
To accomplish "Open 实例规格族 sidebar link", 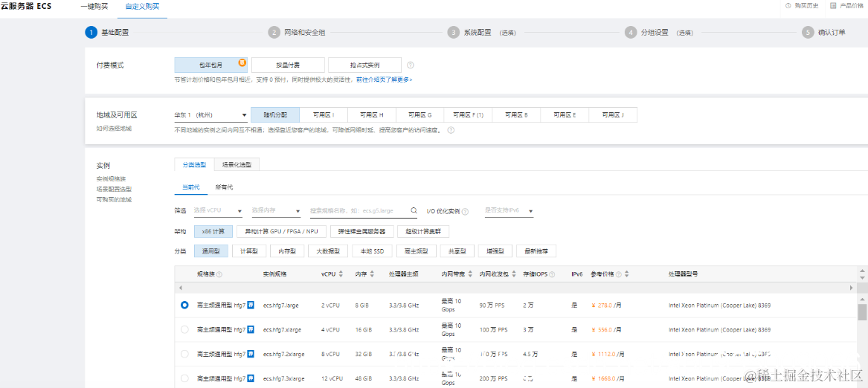I will pos(111,179).
